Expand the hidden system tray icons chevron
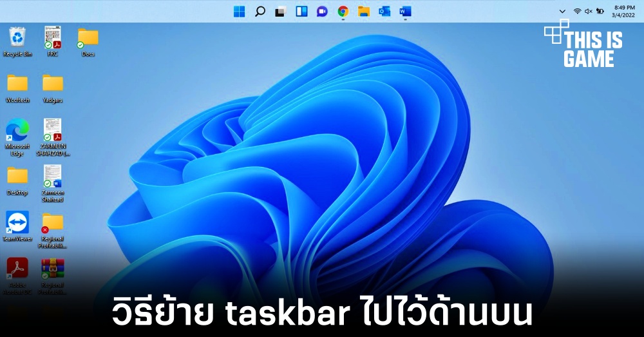 pos(562,12)
